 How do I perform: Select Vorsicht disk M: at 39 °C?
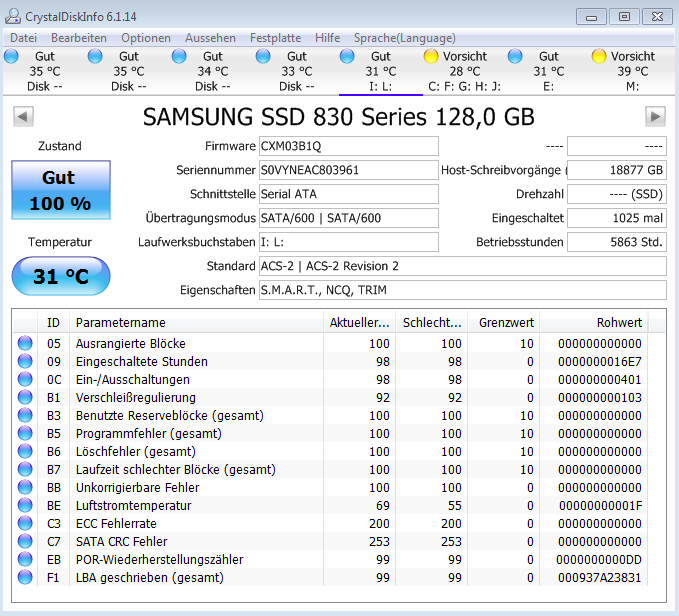click(633, 71)
